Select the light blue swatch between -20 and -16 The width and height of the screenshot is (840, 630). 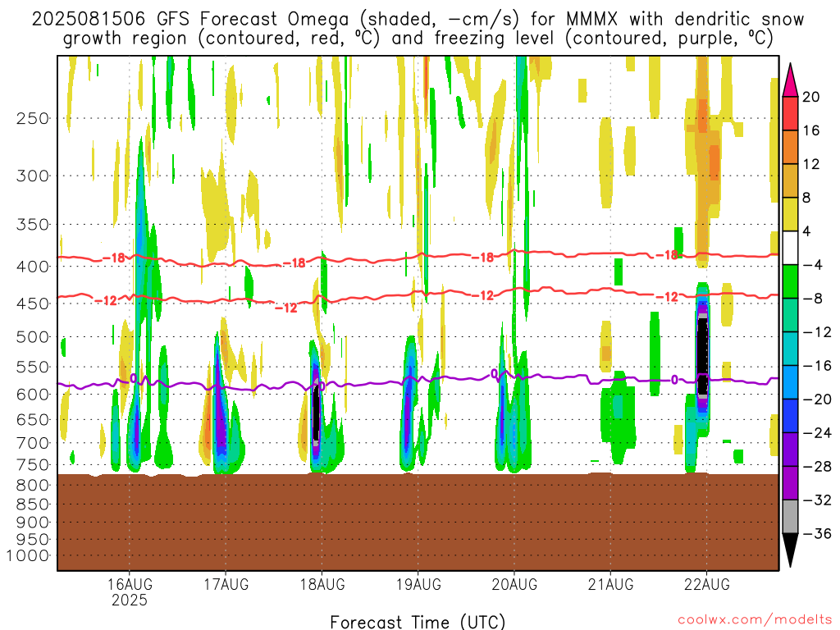(x=790, y=382)
